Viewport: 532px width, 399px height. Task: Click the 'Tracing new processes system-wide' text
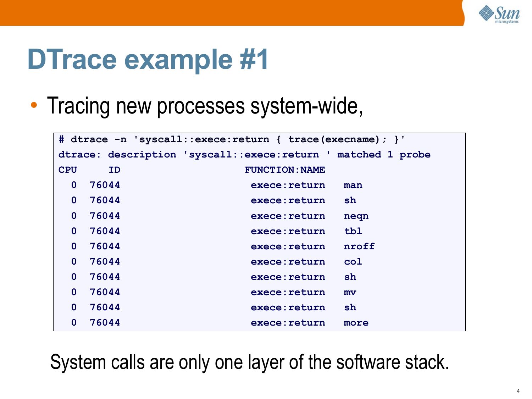tap(205, 106)
